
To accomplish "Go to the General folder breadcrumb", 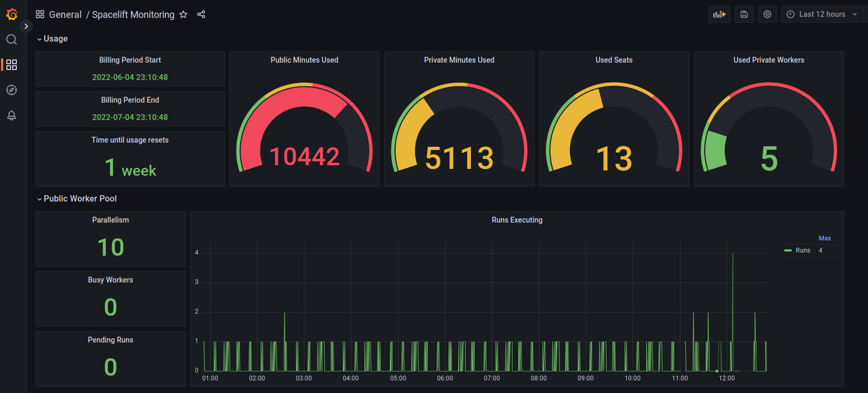I will pos(65,15).
